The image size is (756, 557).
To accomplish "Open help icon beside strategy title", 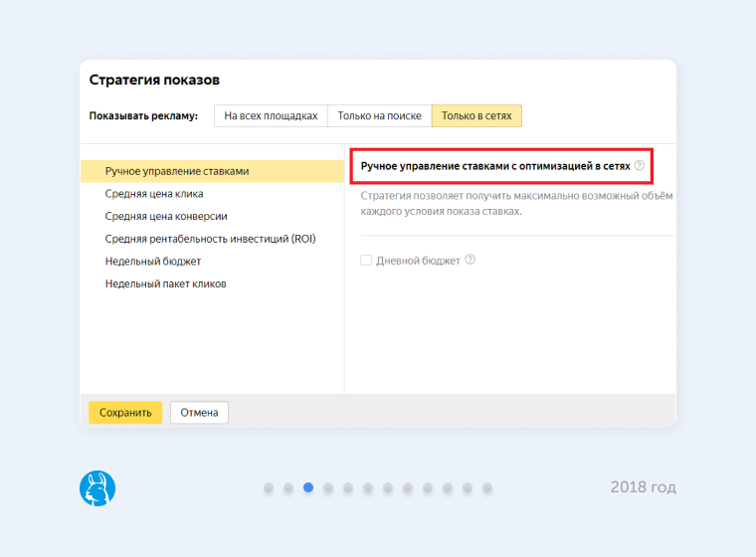I will pos(640,165).
